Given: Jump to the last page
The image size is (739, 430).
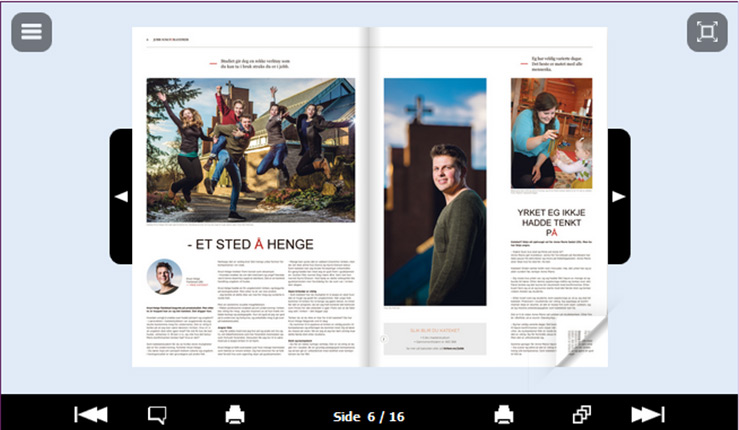Looking at the screenshot, I should 647,415.
